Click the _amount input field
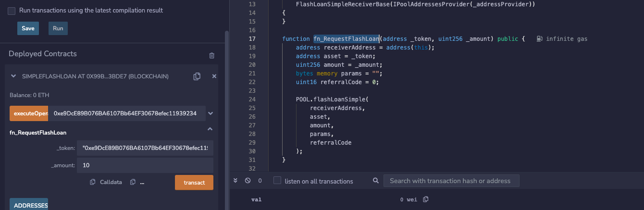Screen dimensions: 644x210 tap(145, 165)
